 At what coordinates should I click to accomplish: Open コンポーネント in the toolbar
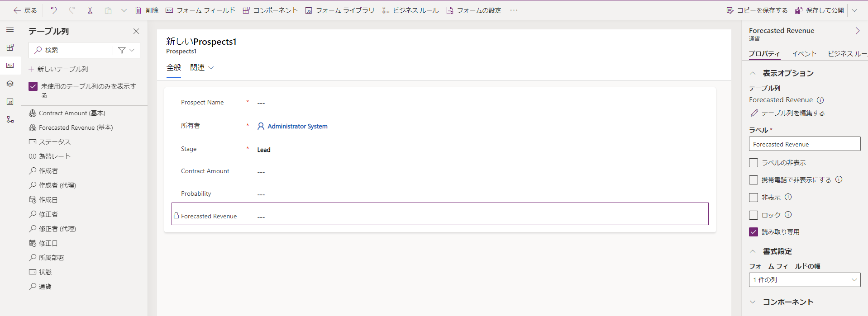click(x=270, y=10)
